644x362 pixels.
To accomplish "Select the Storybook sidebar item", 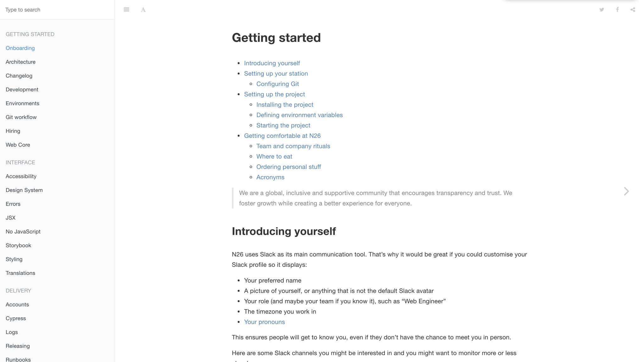I will tap(18, 245).
